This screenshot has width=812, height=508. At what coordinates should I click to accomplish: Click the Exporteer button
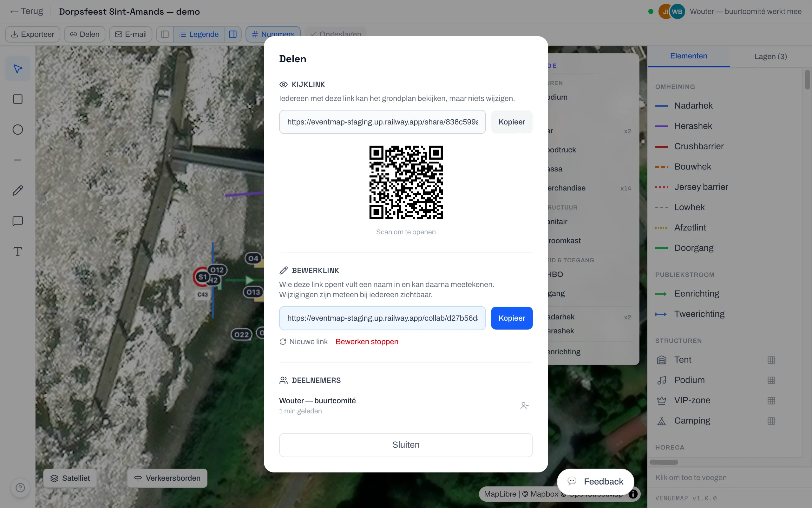pyautogui.click(x=33, y=34)
